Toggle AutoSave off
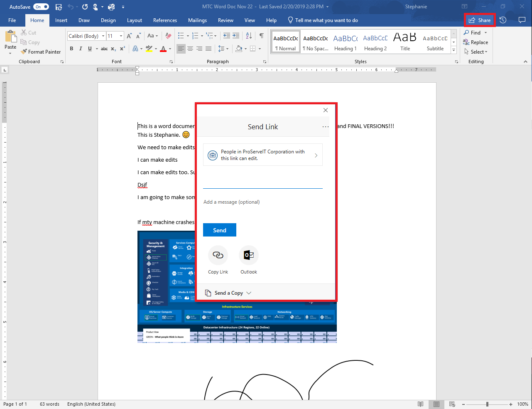Screen dimensions: 532x409 pyautogui.click(x=40, y=7)
